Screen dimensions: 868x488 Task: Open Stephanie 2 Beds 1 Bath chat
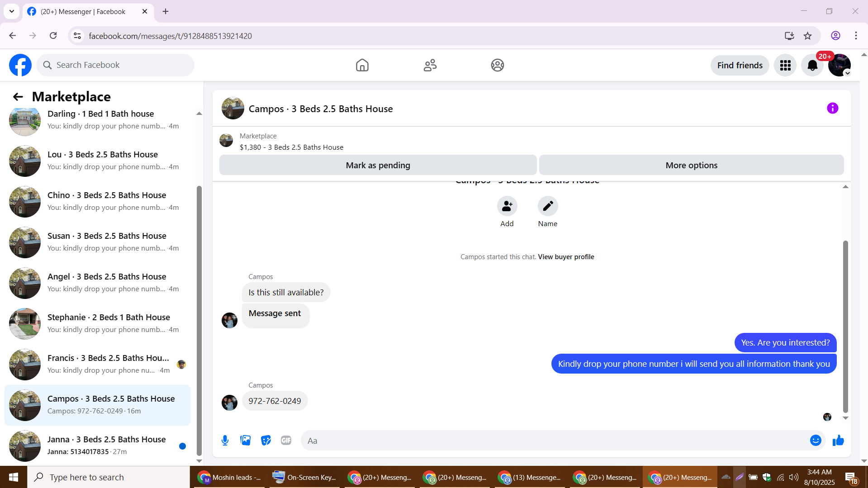[97, 324]
